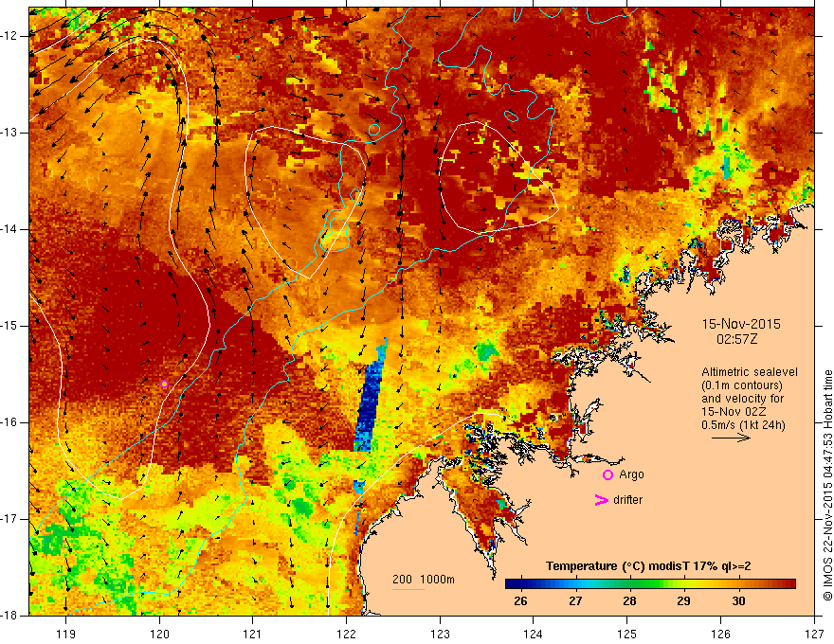
Task: Click the '1000m' isobath depth label
Action: tap(437, 580)
